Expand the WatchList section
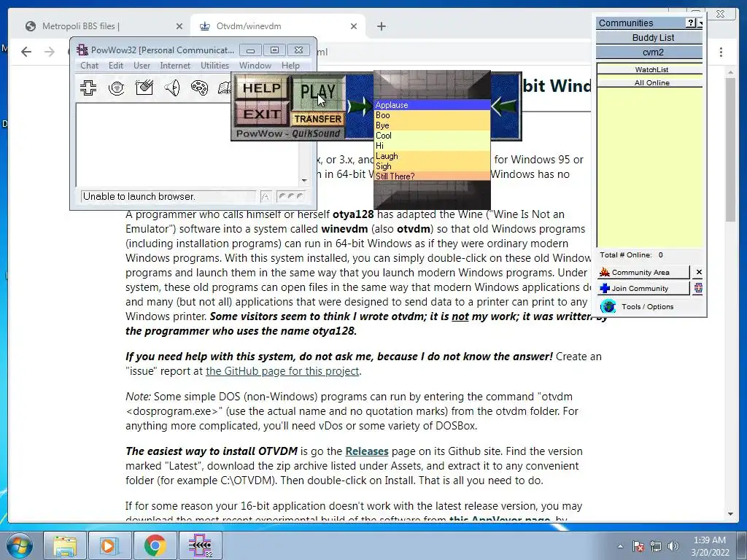 click(x=650, y=69)
